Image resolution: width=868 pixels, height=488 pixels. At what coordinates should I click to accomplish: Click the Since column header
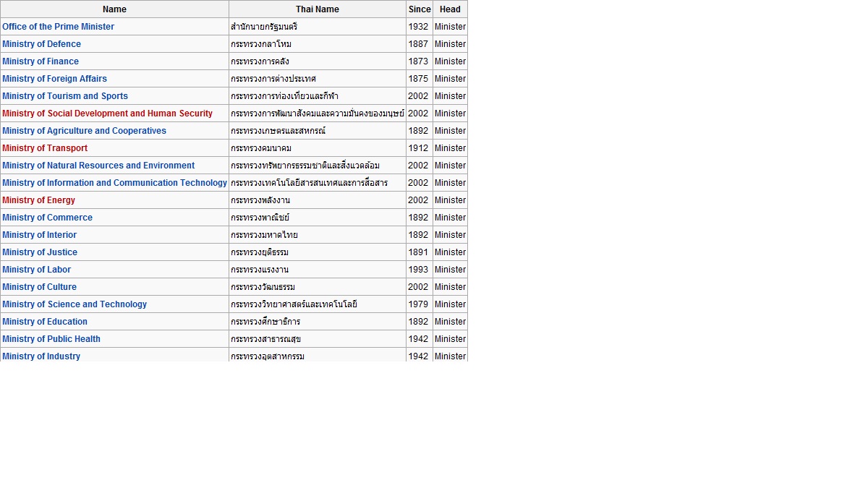point(420,9)
